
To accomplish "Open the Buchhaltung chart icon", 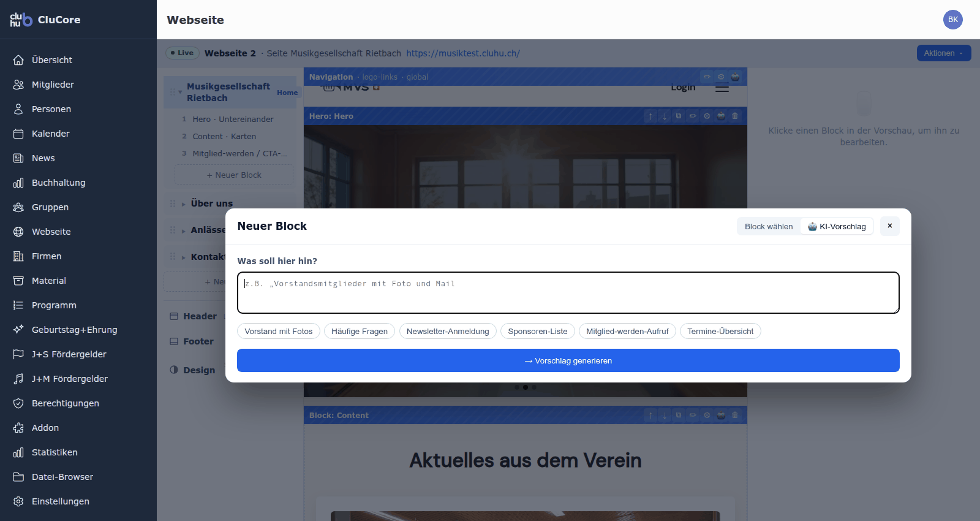I will [x=18, y=183].
